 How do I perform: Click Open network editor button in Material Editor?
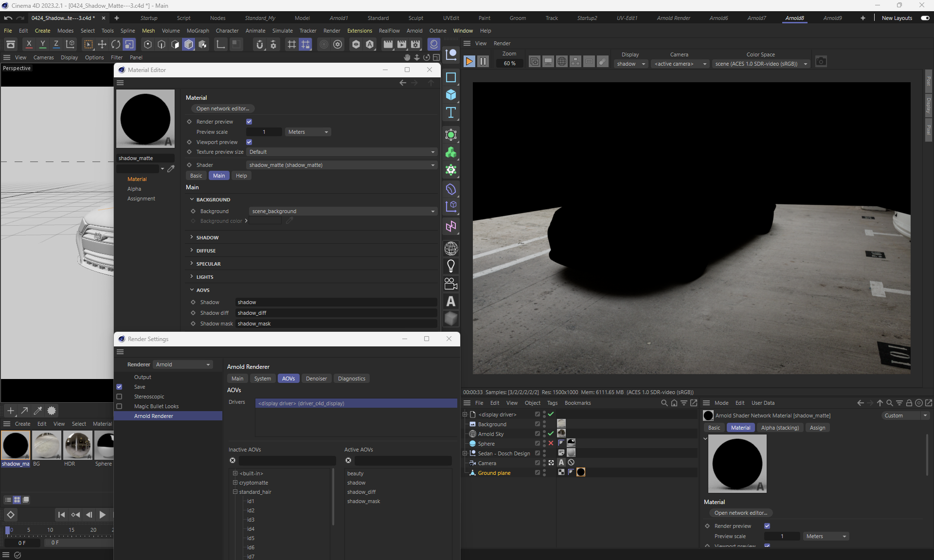[x=223, y=108]
